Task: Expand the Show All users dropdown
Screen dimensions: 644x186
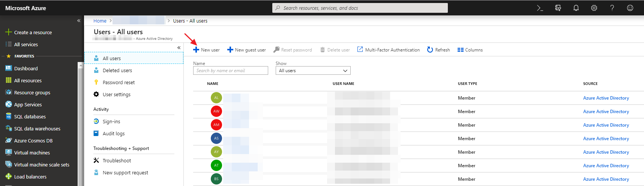Action: [x=313, y=71]
